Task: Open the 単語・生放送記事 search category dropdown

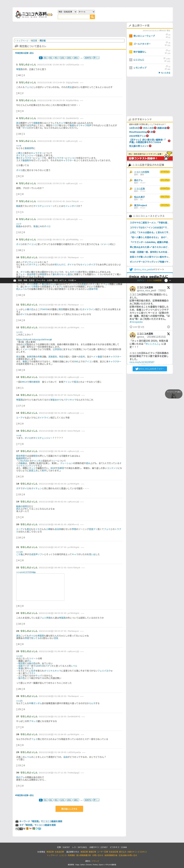Action: [67, 12]
